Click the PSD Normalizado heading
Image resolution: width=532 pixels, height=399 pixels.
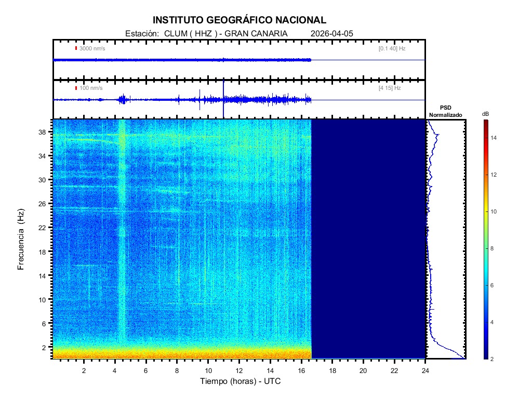(x=445, y=111)
